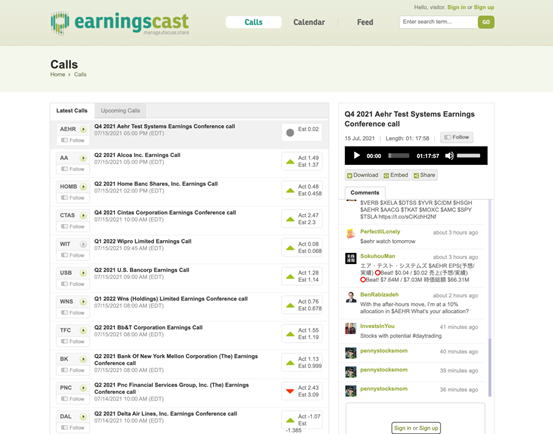Click the play icon next to AEHR ticker
Viewport: 553px width, 434px height.
[x=83, y=129]
